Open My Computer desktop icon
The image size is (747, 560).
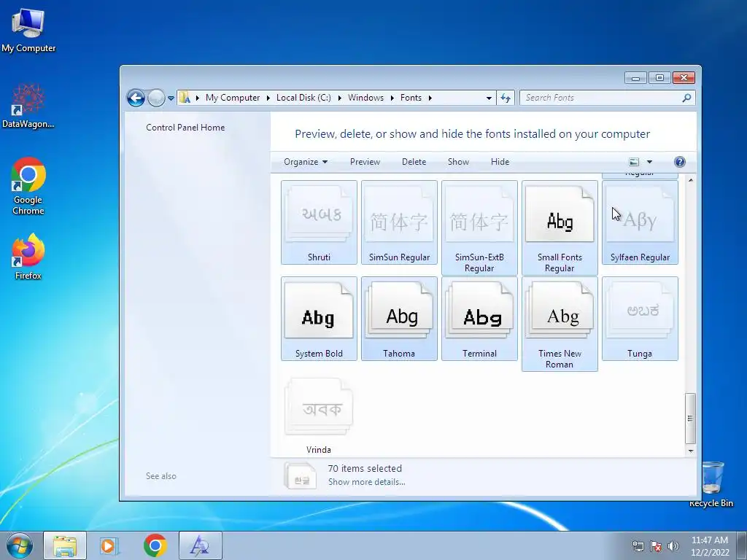click(x=28, y=31)
